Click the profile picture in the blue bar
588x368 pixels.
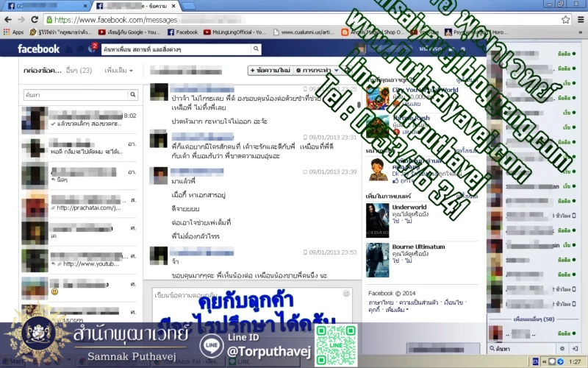click(361, 49)
